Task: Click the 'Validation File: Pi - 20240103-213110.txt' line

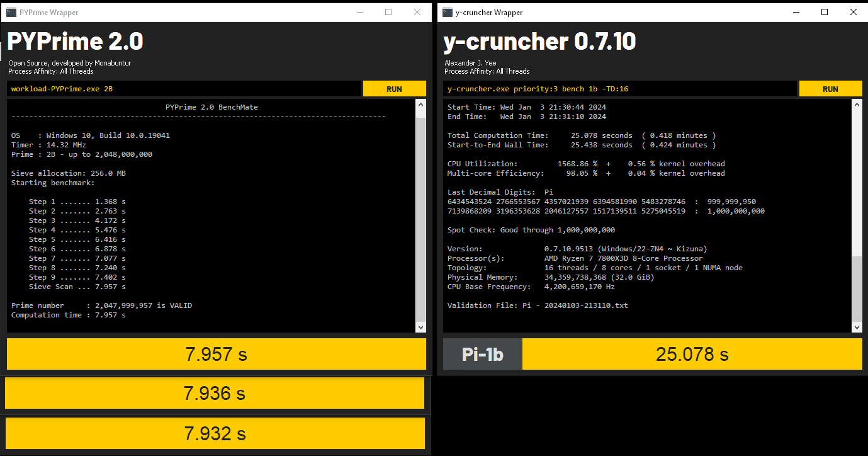Action: click(538, 305)
